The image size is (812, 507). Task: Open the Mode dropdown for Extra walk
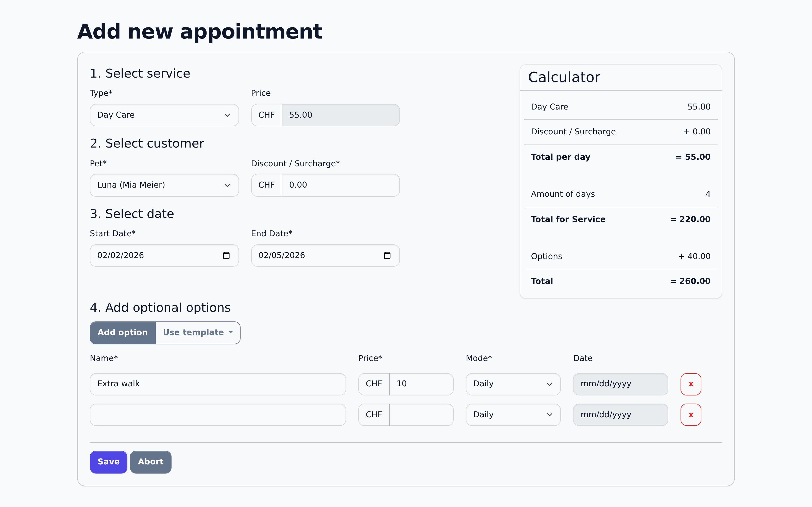tap(513, 384)
